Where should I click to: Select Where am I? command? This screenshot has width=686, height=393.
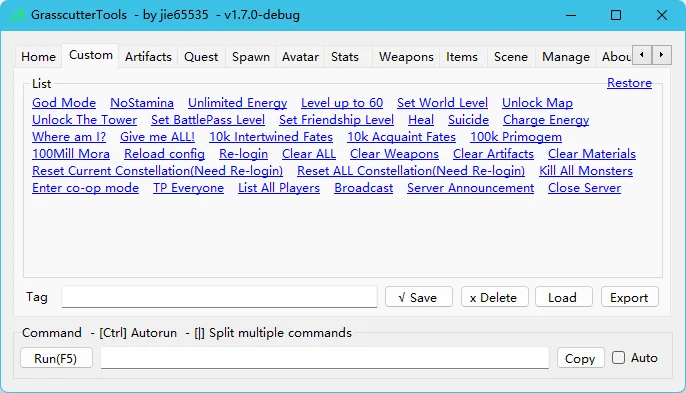pyautogui.click(x=69, y=137)
